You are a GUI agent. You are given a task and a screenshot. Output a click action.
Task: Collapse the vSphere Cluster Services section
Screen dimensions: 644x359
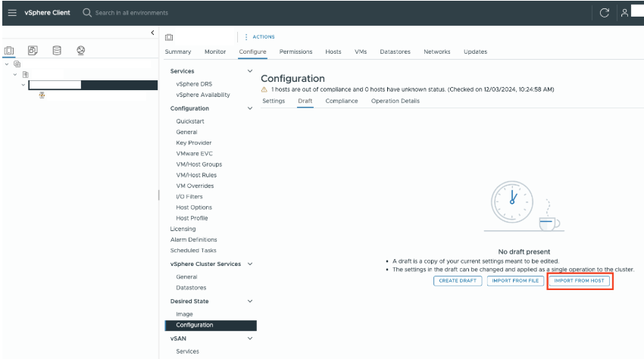250,264
